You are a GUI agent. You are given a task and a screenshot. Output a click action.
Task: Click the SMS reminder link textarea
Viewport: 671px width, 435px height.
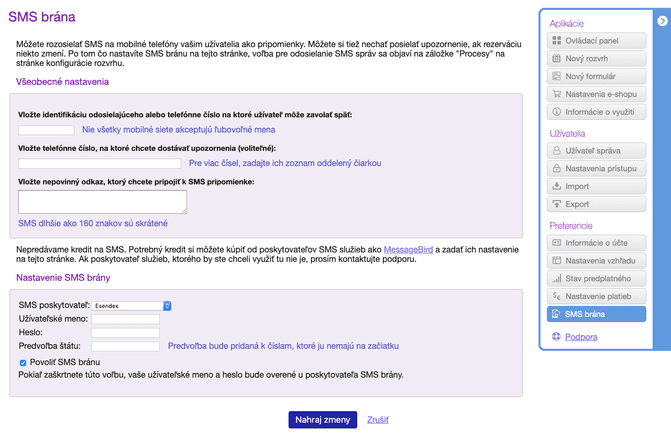tap(102, 202)
